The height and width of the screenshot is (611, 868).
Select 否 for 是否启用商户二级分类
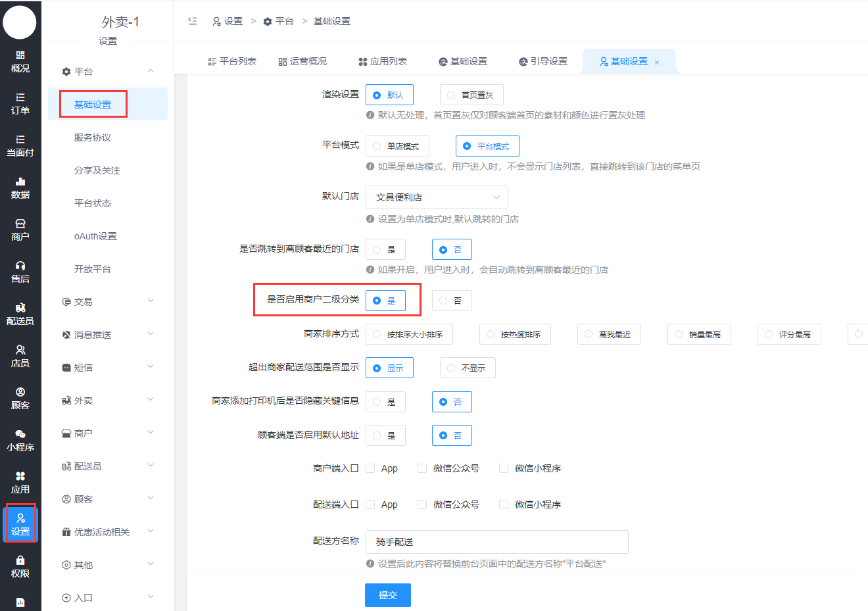coord(452,301)
